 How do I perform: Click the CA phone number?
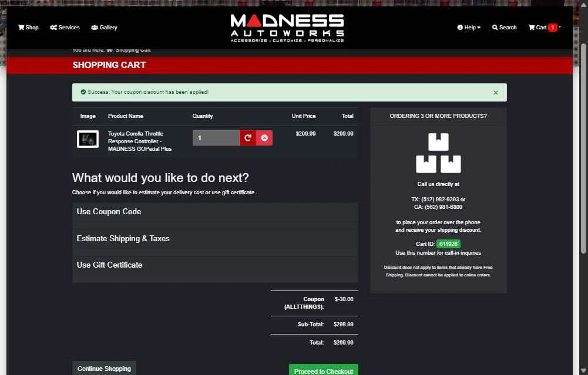pos(443,207)
